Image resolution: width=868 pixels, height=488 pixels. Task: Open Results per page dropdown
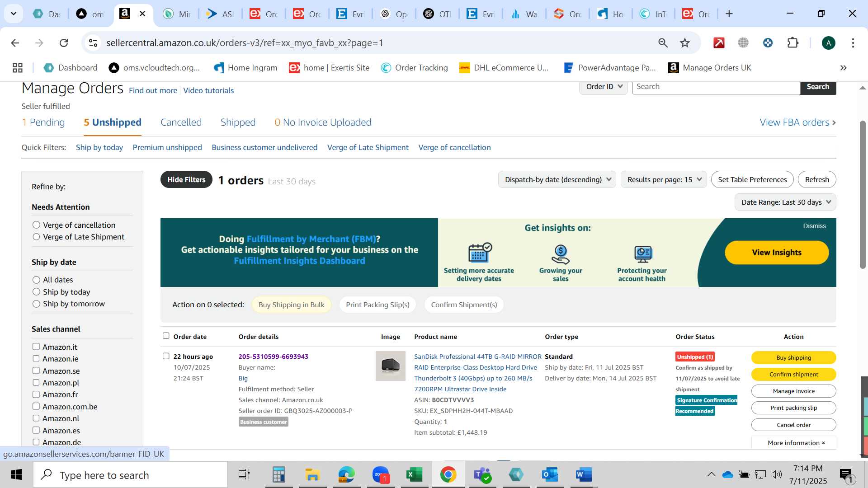click(x=664, y=179)
